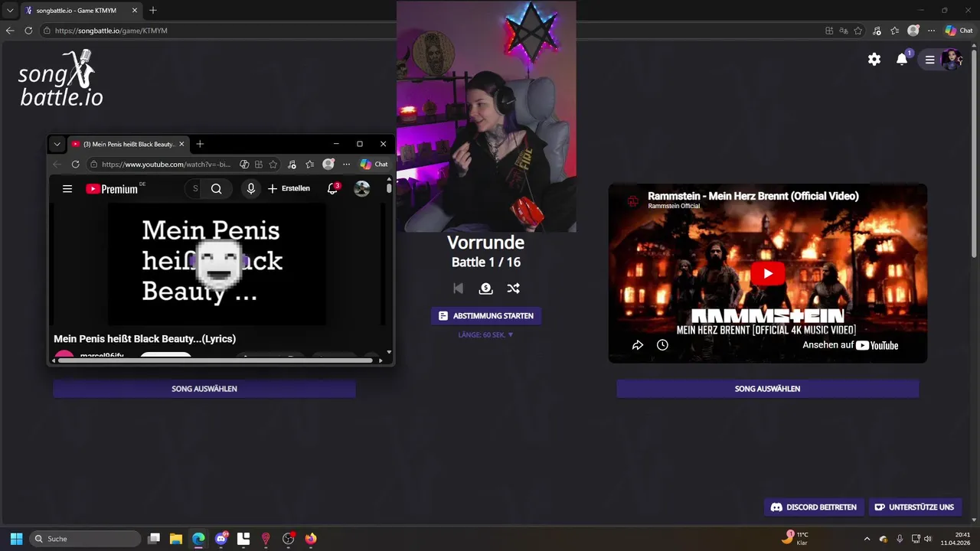980x551 pixels.
Task: Open songbattle.io settings gear
Action: tap(874, 59)
